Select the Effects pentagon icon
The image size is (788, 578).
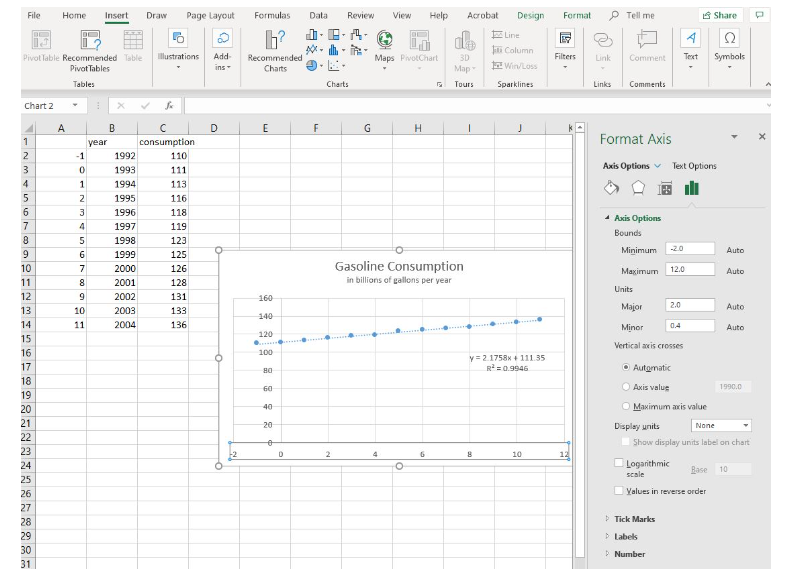tap(638, 188)
